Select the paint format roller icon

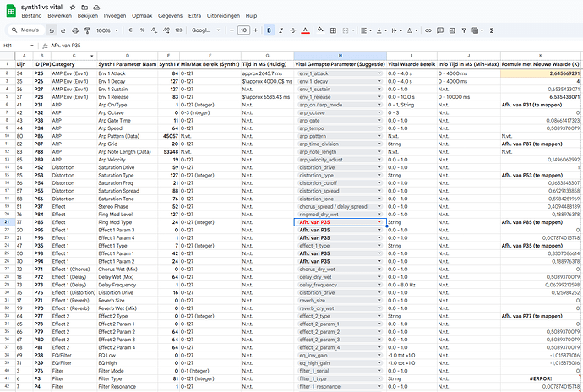click(x=87, y=30)
